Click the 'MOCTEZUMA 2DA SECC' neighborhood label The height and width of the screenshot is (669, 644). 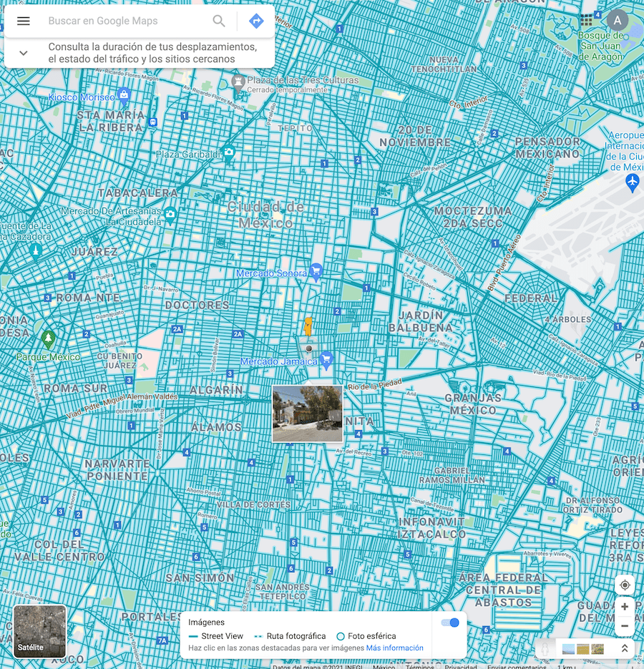coord(473,217)
